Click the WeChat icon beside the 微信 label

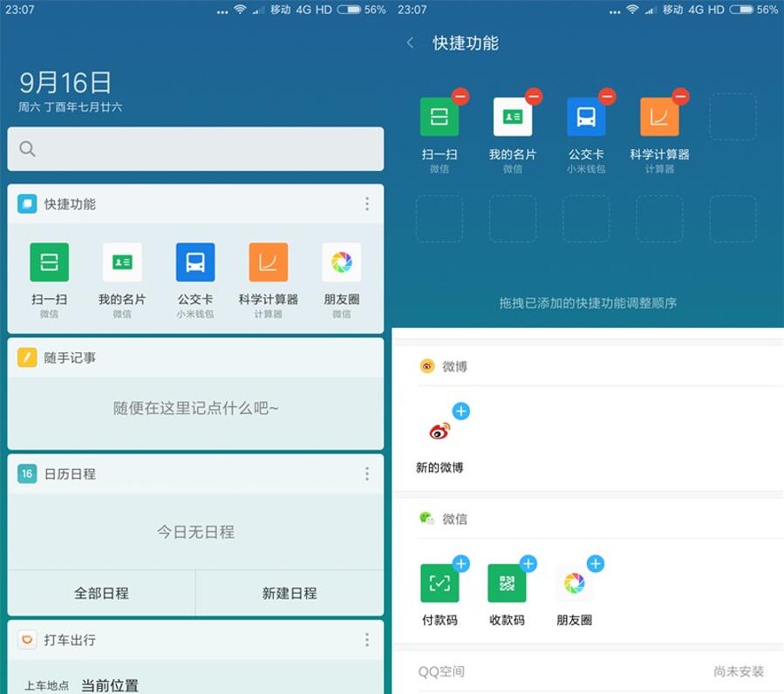coord(426,519)
